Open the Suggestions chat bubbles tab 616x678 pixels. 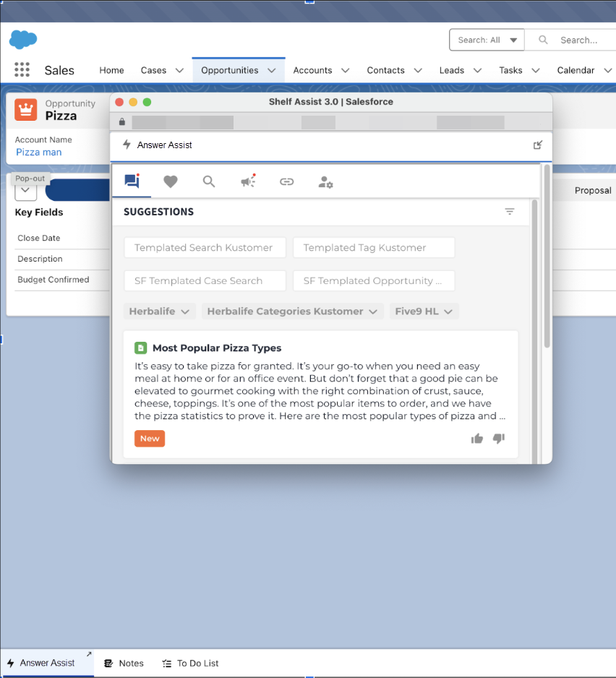(x=132, y=181)
